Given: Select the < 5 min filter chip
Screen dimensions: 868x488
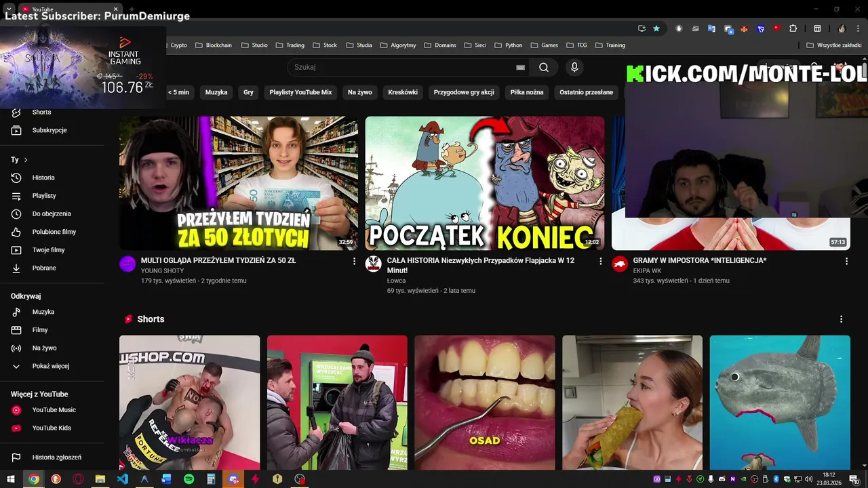Looking at the screenshot, I should click(x=178, y=92).
